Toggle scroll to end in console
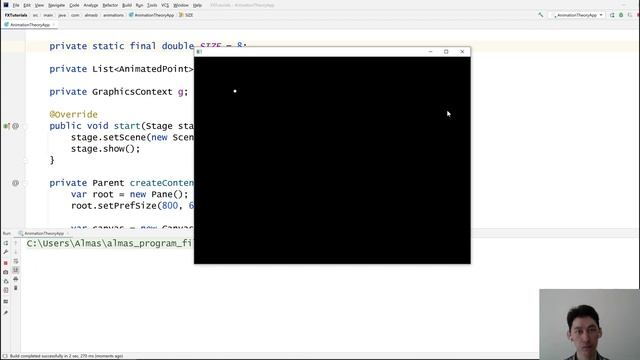640x360 pixels. pyautogui.click(x=16, y=270)
